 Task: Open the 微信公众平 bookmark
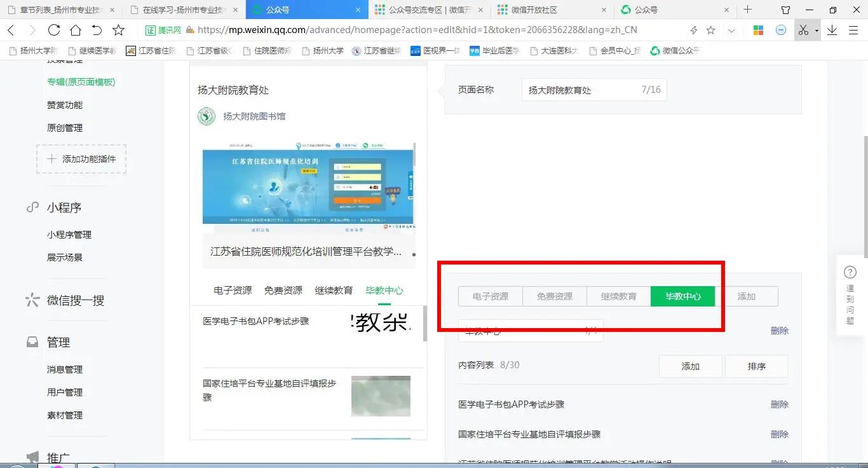675,51
